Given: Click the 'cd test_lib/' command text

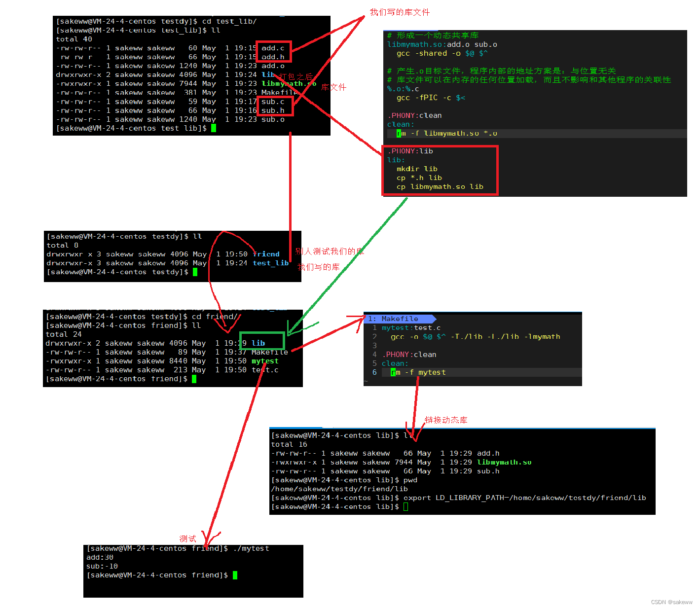Looking at the screenshot, I should point(229,21).
